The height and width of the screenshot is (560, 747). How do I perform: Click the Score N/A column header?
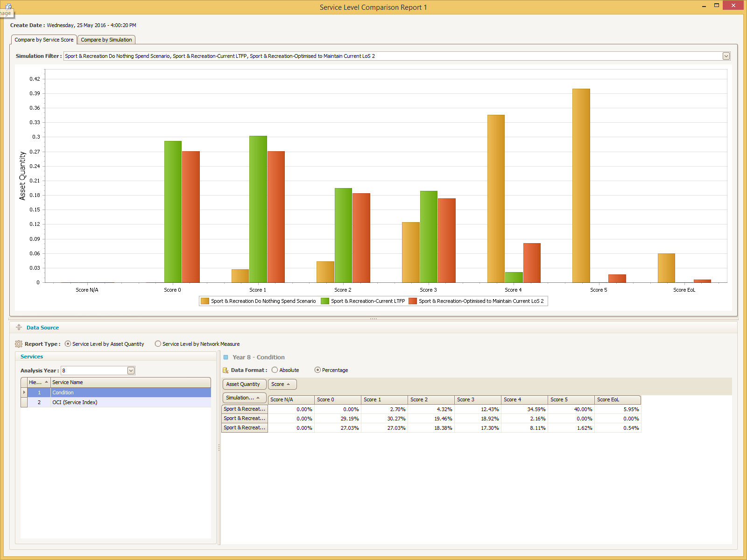tap(291, 400)
